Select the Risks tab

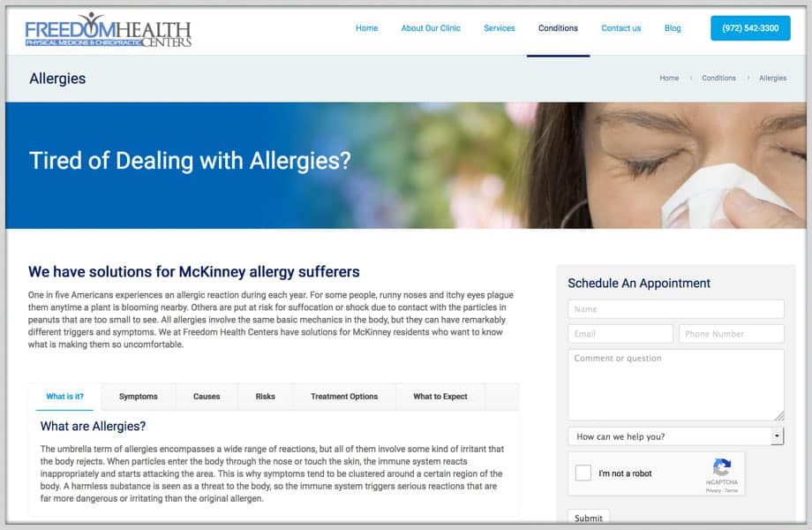265,397
